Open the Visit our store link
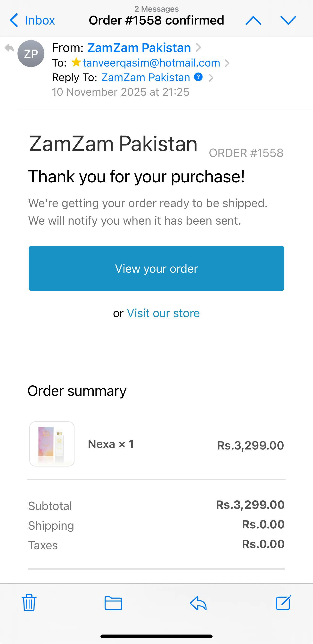313x644 pixels. pos(163,313)
